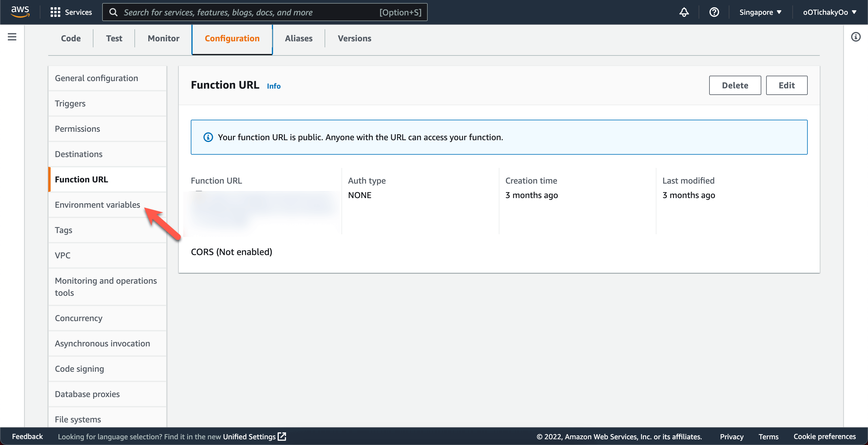Select Environment variables in the sidebar

pyautogui.click(x=97, y=205)
